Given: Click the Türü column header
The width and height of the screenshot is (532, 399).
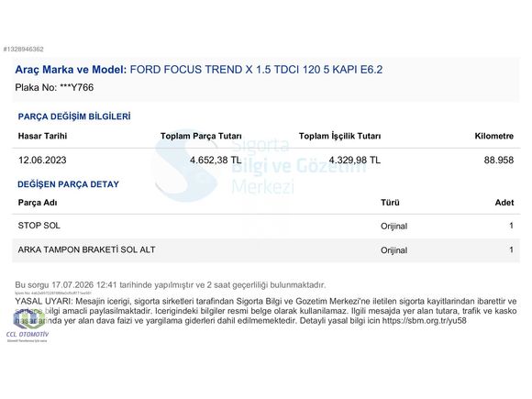Looking at the screenshot, I should [x=390, y=203].
